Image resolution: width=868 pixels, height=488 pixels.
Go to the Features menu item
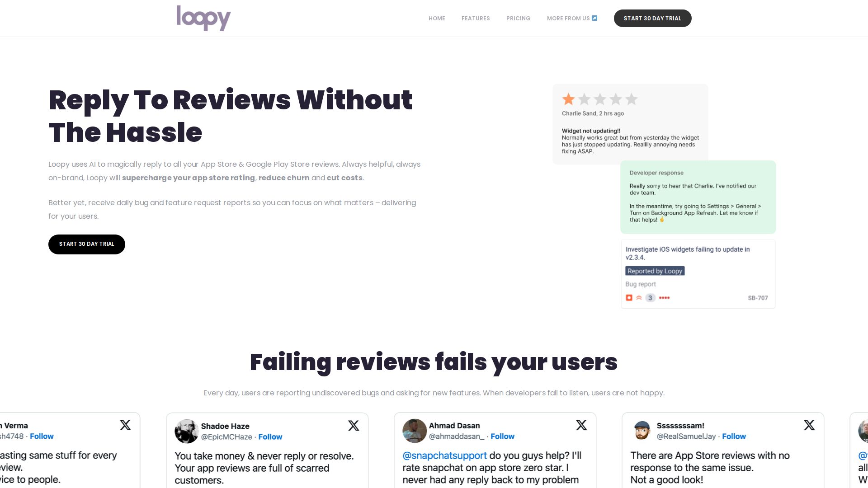pyautogui.click(x=476, y=19)
